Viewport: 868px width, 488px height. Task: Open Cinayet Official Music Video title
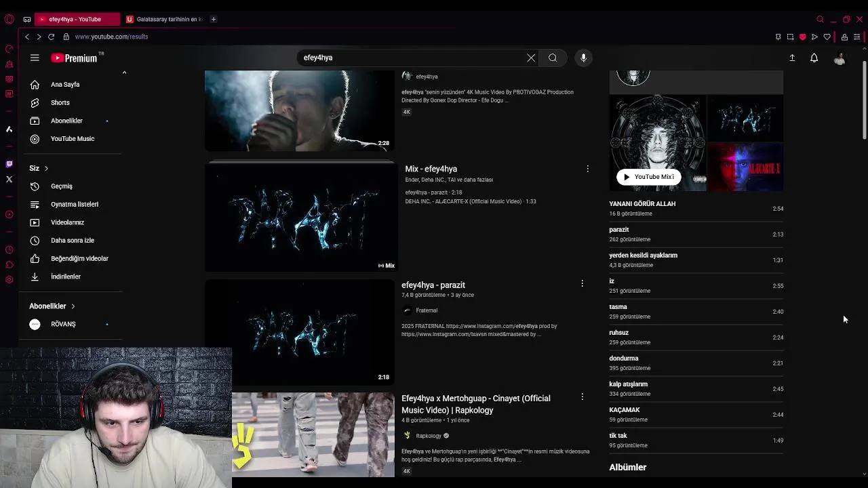pyautogui.click(x=476, y=404)
